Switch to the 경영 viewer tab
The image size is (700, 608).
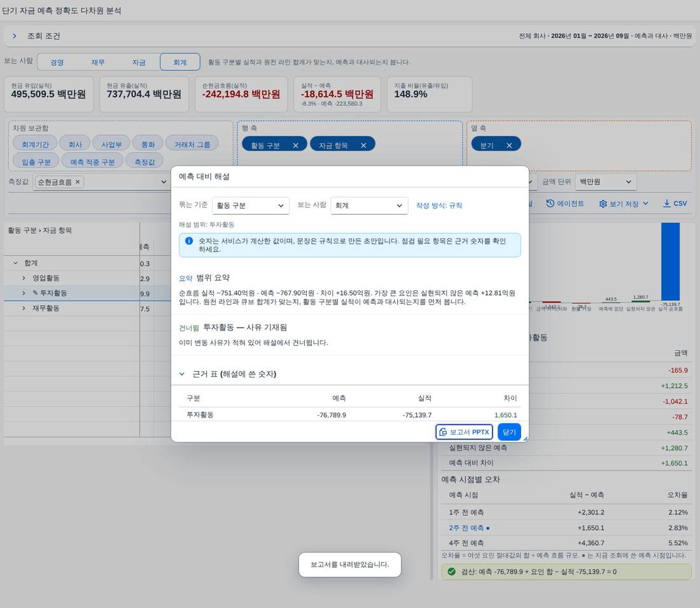point(57,62)
